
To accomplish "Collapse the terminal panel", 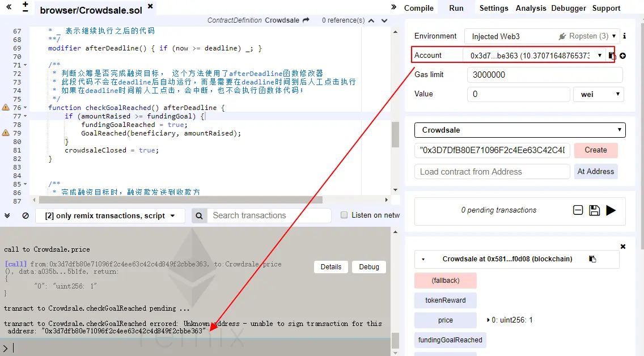I will point(7,215).
